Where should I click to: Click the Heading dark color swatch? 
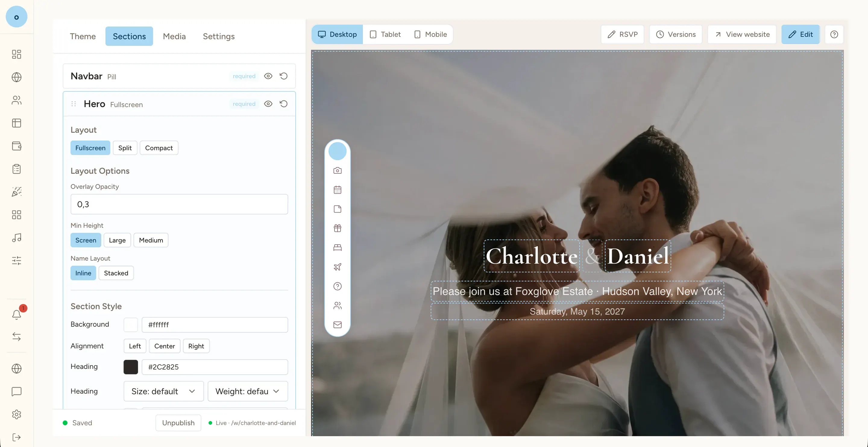[x=131, y=367]
